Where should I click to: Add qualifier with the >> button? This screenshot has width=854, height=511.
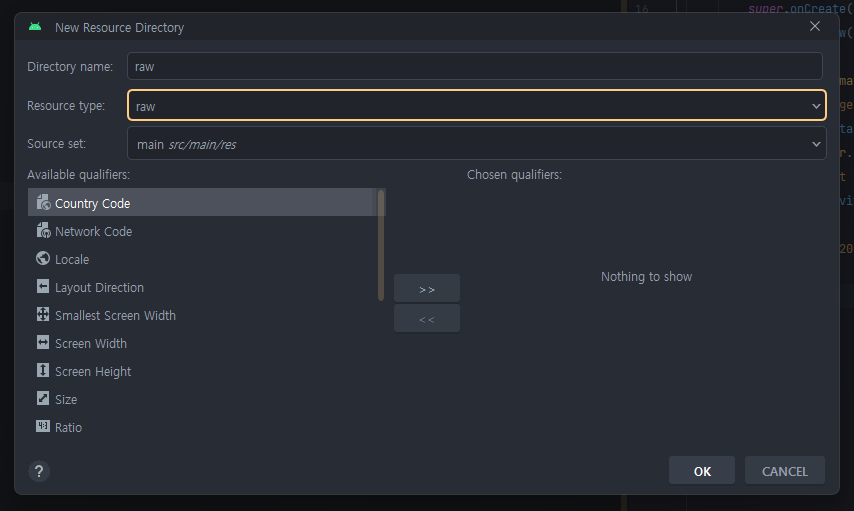[x=427, y=289]
